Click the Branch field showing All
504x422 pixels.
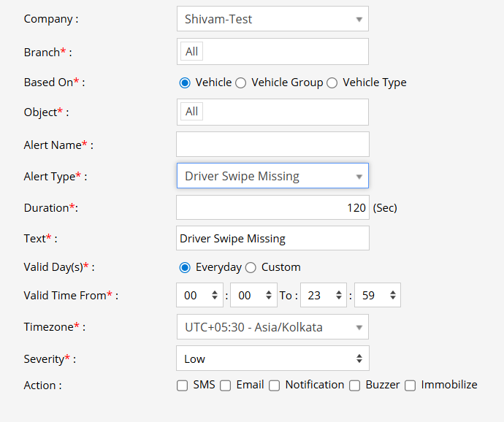click(x=272, y=52)
